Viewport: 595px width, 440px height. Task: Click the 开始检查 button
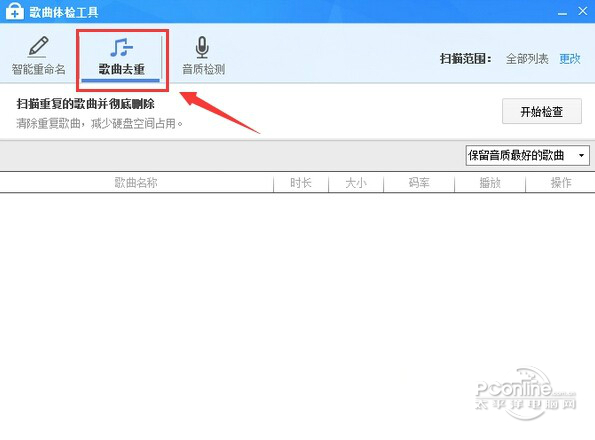[x=541, y=111]
